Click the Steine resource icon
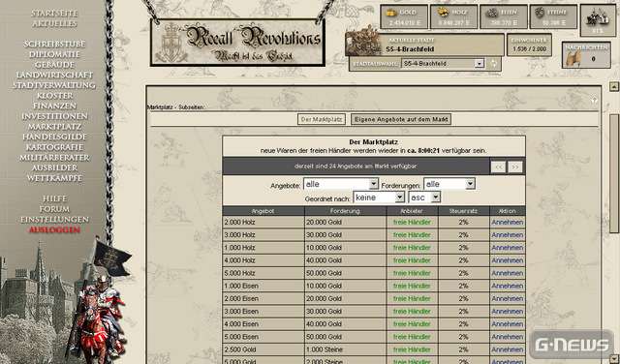This screenshot has width=620, height=364. [540, 13]
